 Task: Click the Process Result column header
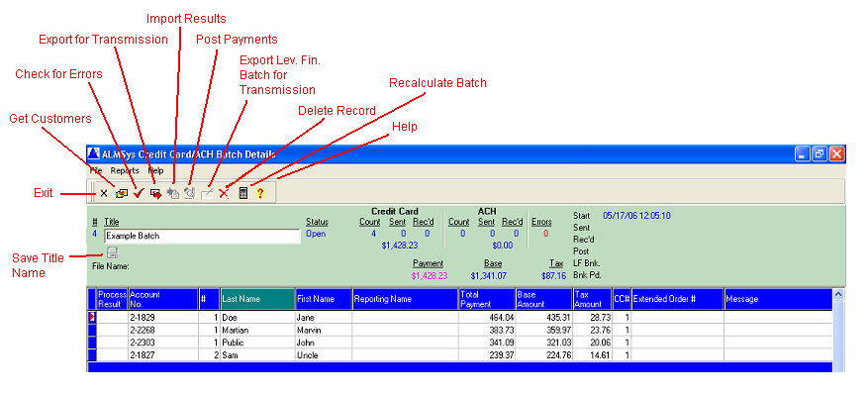tap(113, 299)
